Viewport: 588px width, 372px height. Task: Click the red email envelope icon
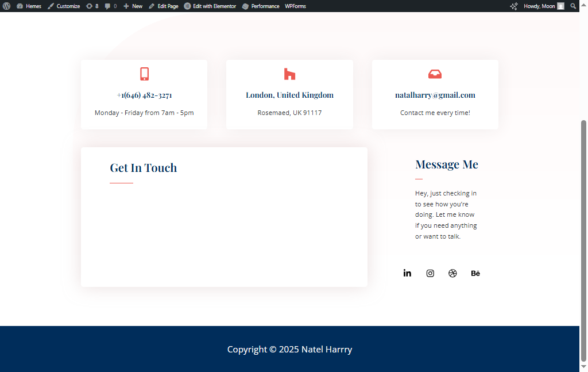pyautogui.click(x=435, y=74)
